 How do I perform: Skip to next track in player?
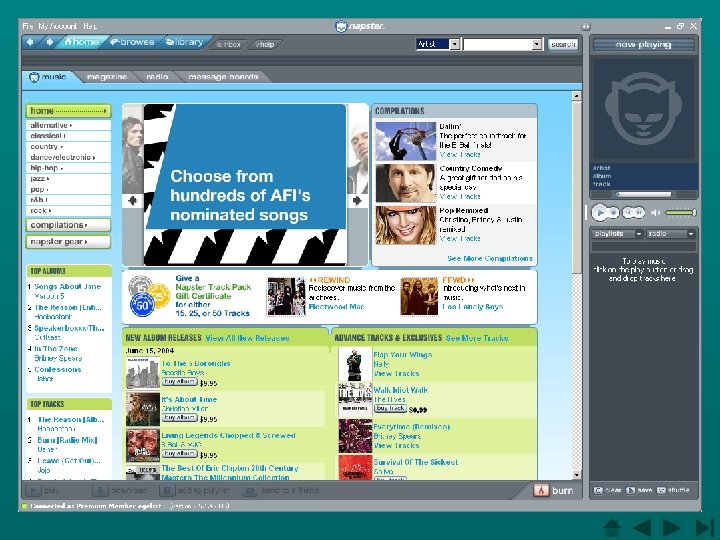pyautogui.click(x=640, y=213)
